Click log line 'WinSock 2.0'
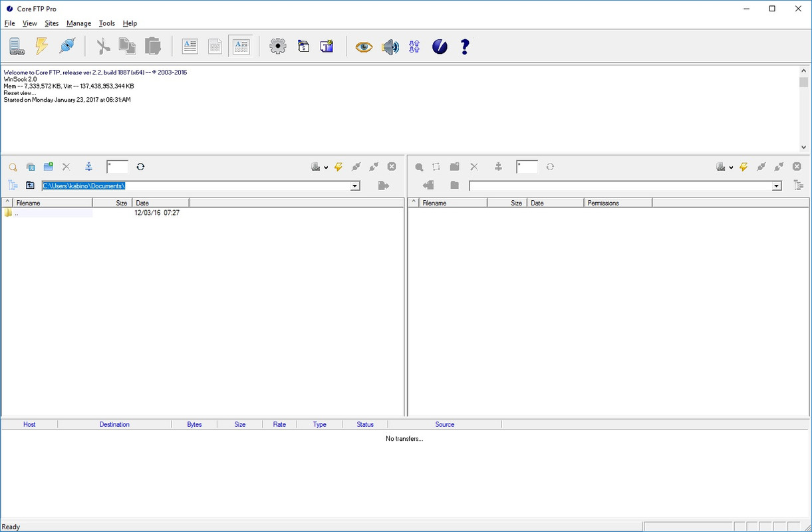Image resolution: width=812 pixels, height=532 pixels. pyautogui.click(x=21, y=79)
